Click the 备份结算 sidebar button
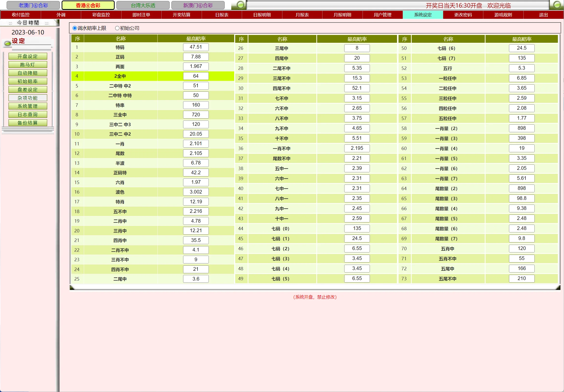 pos(28,123)
